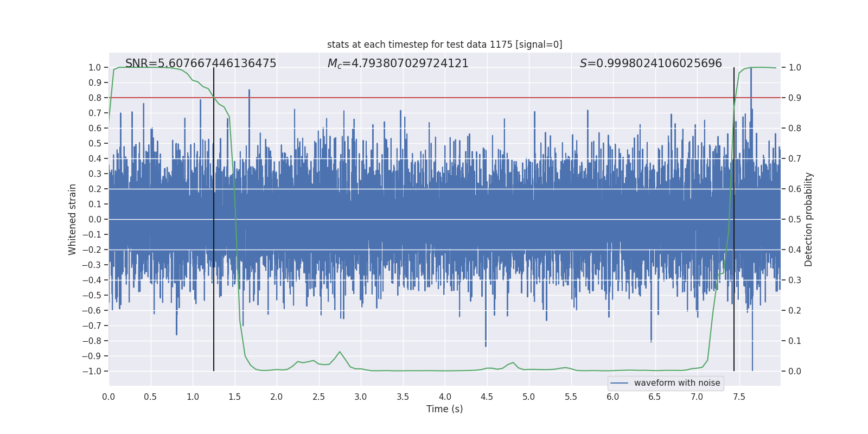
Task: Click the blue line sample in legend
Action: click(x=619, y=383)
